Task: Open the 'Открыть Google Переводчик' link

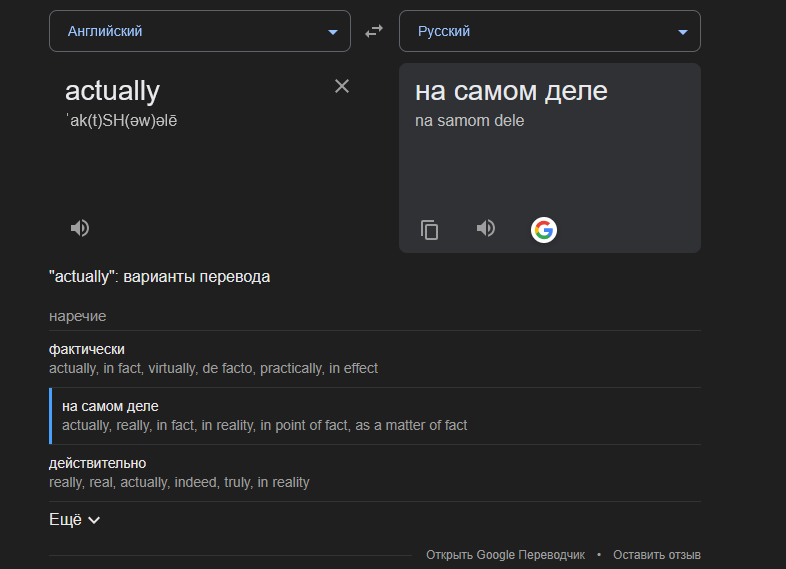Action: pyautogui.click(x=505, y=555)
